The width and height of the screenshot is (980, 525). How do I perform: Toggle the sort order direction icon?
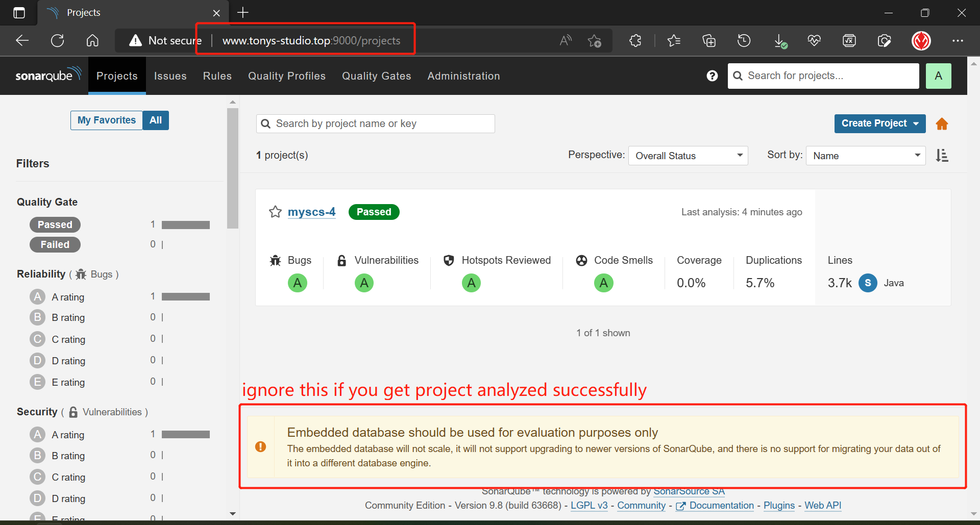point(942,156)
